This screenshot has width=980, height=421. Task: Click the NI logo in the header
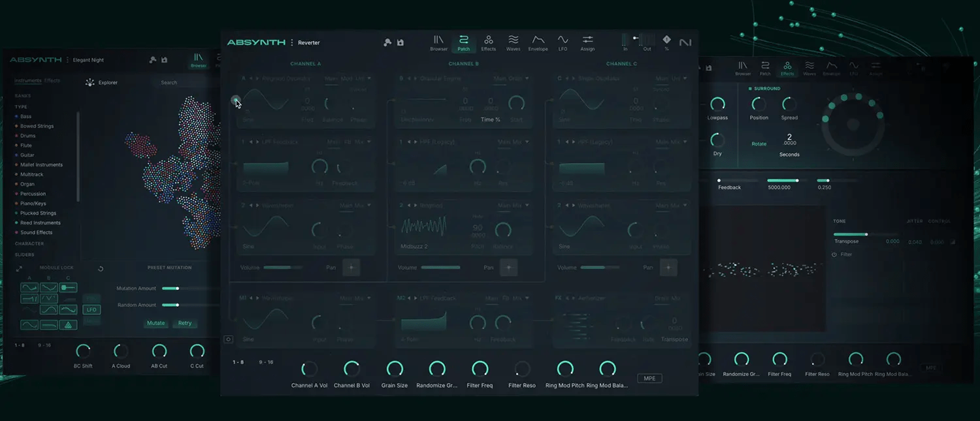click(x=685, y=42)
